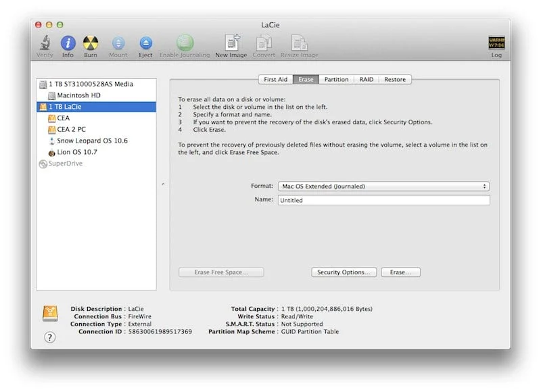
Task: Zoom the window with the green button
Action: coord(60,25)
